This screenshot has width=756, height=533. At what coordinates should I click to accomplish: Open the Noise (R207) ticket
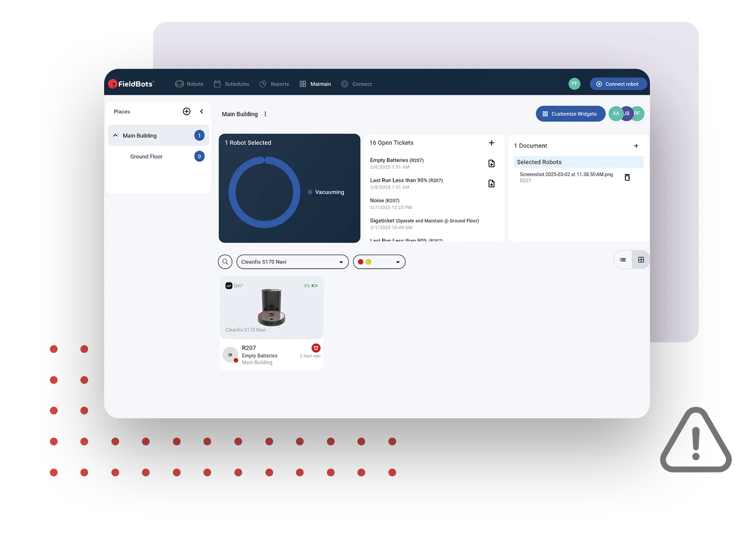point(391,203)
